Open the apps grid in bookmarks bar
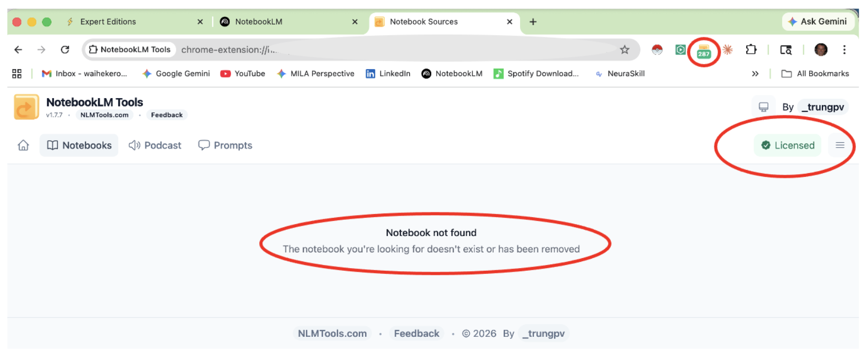This screenshot has width=868, height=362. (x=17, y=74)
